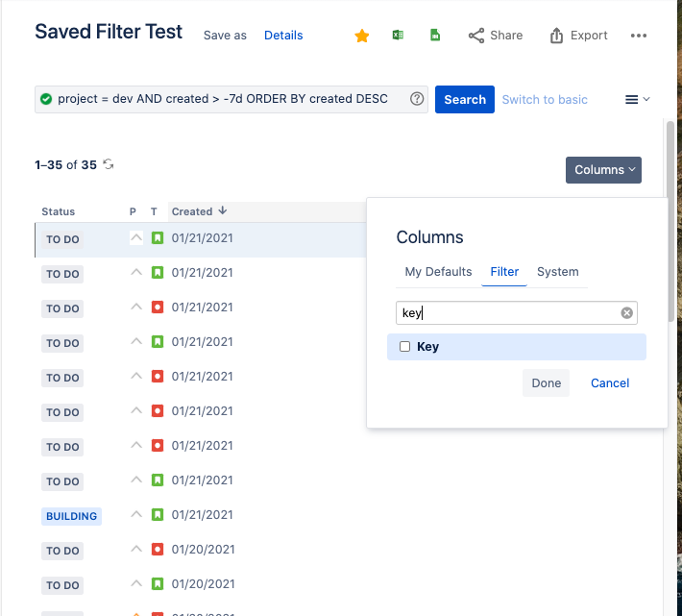Viewport: 682px width, 616px height.
Task: Export results with the Excel icon
Action: click(398, 35)
